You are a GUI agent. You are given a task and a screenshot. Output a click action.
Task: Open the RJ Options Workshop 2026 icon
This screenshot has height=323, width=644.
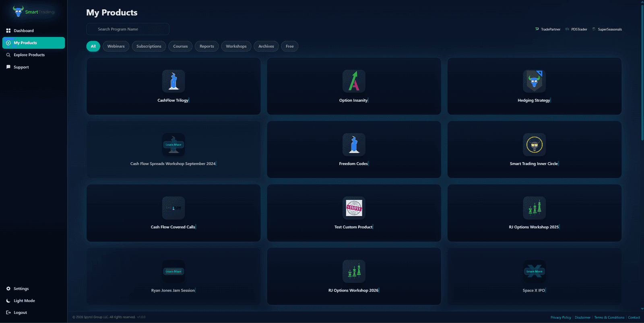tap(354, 271)
